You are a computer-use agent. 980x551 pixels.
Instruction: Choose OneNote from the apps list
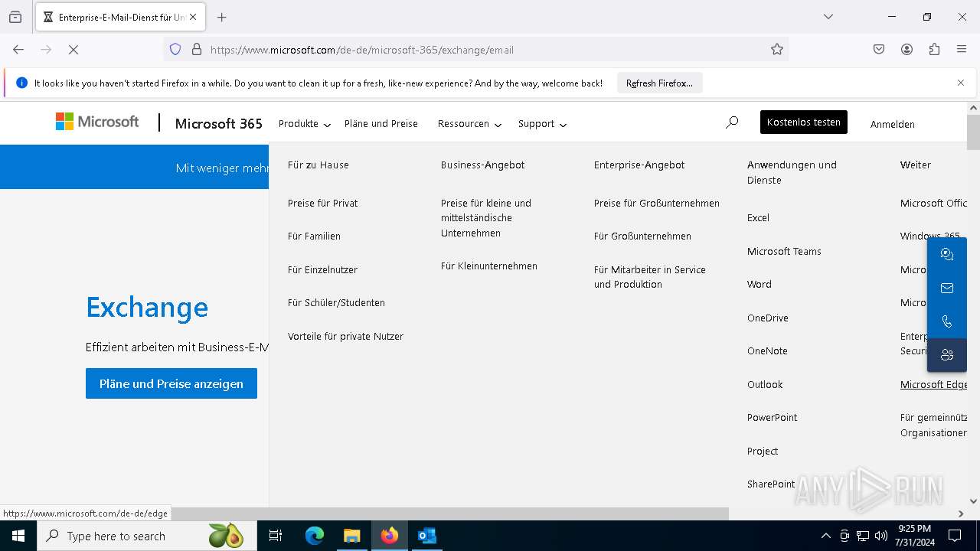767,351
